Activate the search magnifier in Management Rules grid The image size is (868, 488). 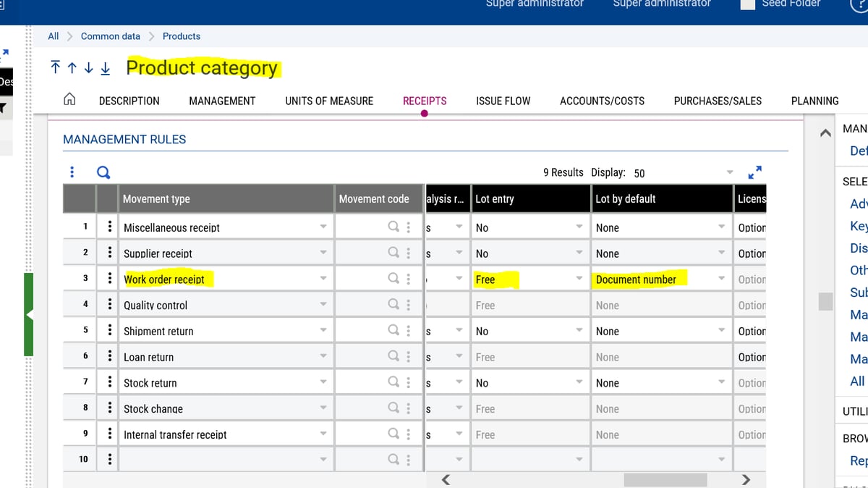[x=103, y=172]
